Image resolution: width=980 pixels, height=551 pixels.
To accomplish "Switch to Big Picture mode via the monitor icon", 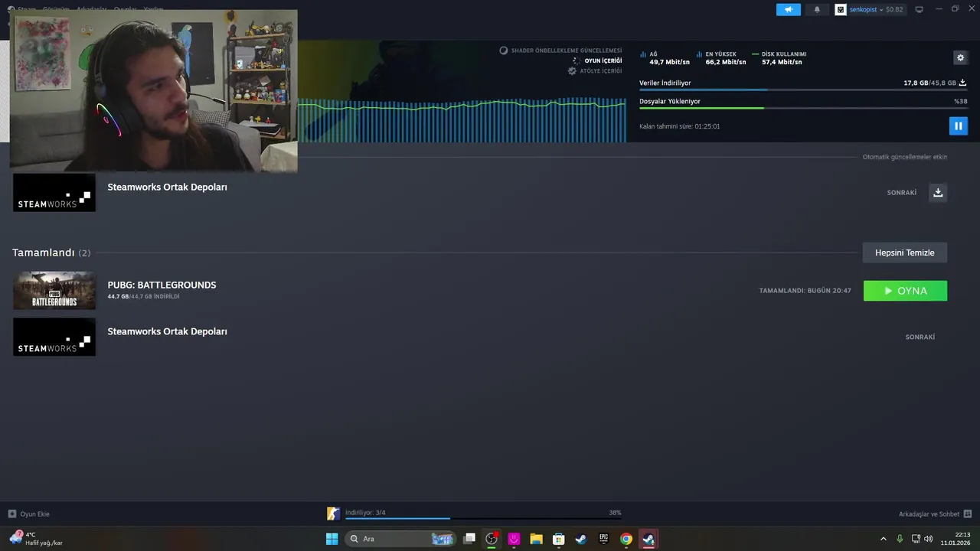I will pos(920,9).
